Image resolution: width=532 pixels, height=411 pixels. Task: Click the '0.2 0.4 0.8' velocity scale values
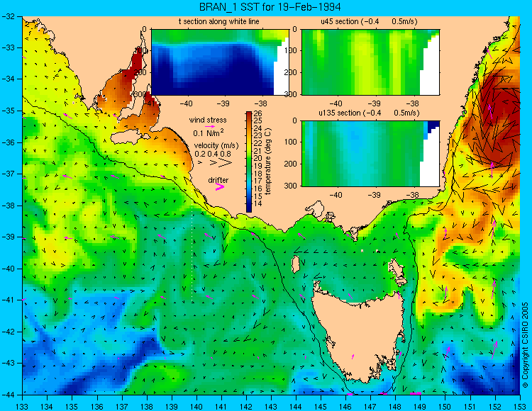pyautogui.click(x=213, y=154)
